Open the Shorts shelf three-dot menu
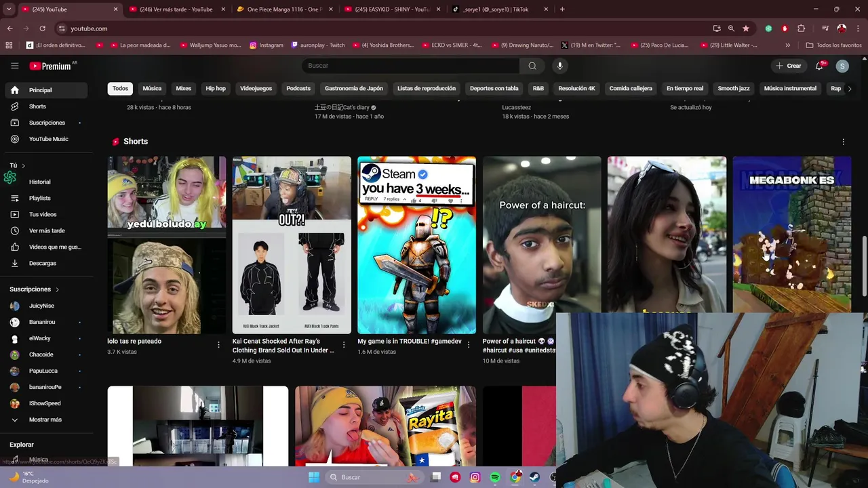Screen dimensions: 868x488 tap(844, 142)
